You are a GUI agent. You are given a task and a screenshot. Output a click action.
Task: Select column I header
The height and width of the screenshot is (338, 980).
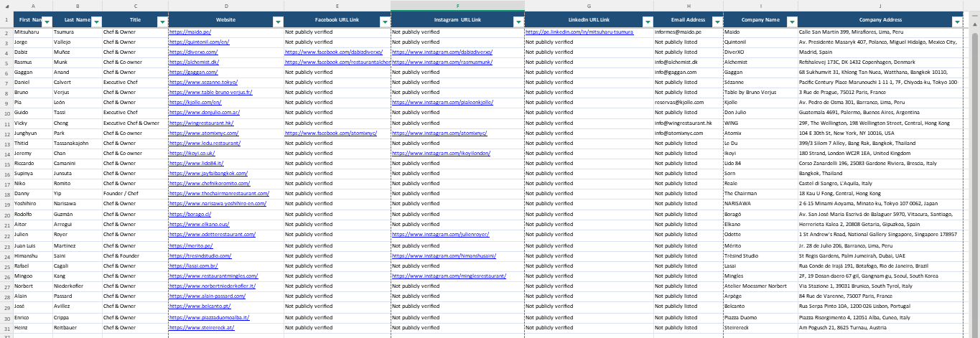pos(760,5)
